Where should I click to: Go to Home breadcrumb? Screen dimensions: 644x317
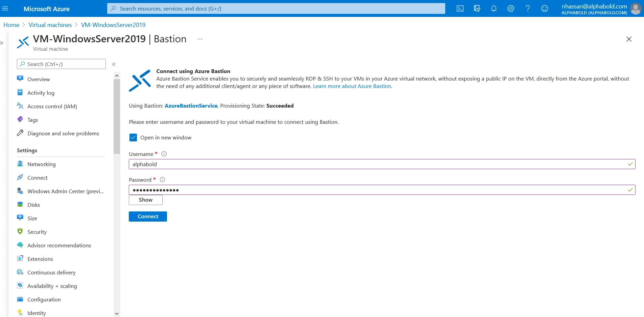coord(11,25)
